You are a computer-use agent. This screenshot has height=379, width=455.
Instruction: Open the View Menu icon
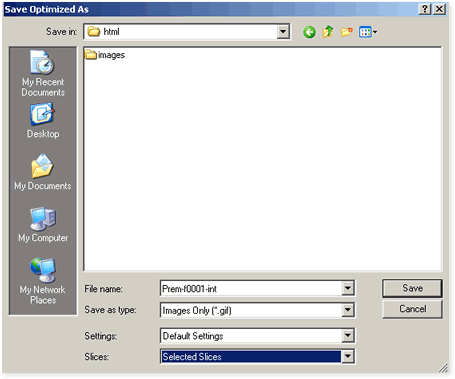(368, 32)
